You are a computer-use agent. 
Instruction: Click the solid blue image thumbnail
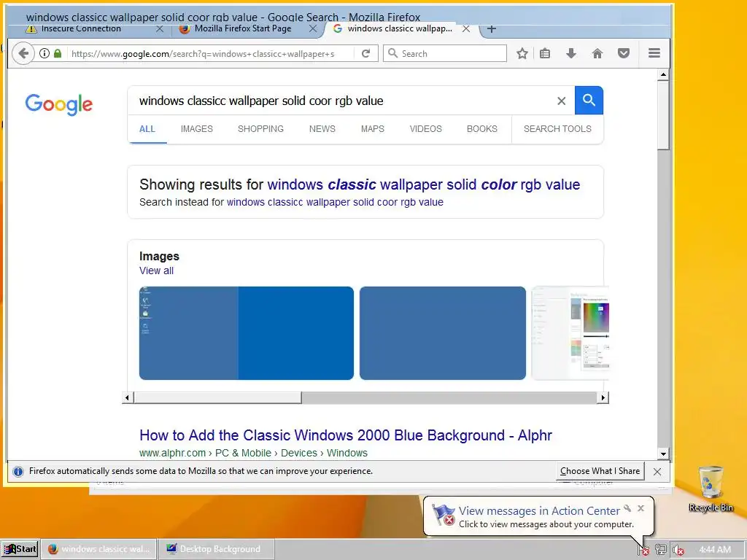tap(443, 333)
